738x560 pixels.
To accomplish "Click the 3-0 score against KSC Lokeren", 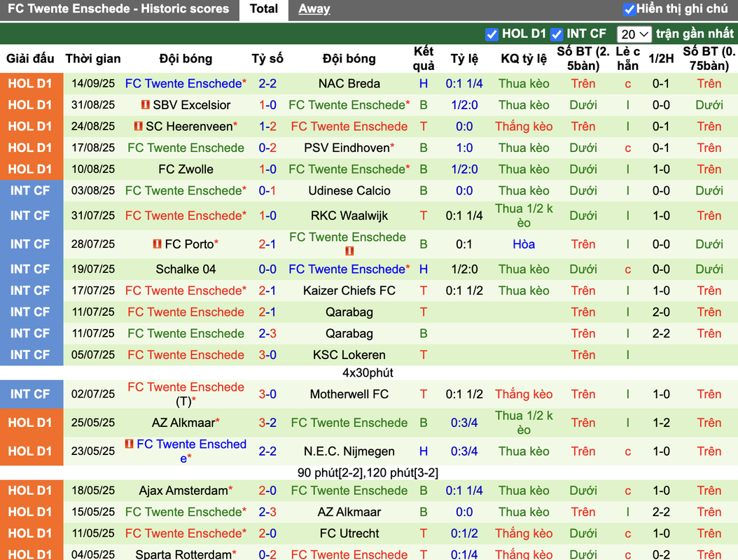I will [x=267, y=355].
